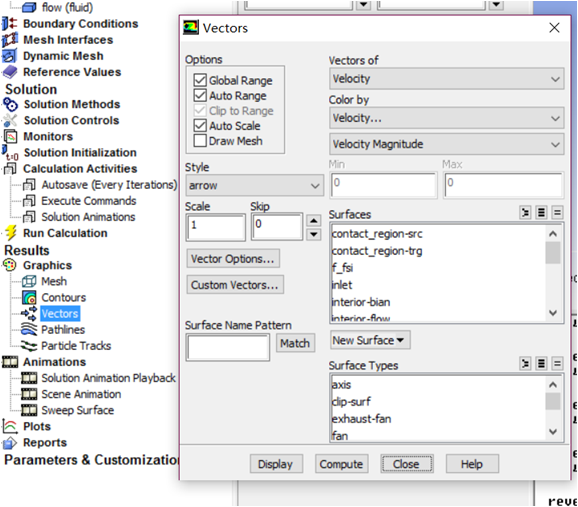578x507 pixels.
Task: Click the Surfaces list scrollbar thumb
Action: click(553, 253)
